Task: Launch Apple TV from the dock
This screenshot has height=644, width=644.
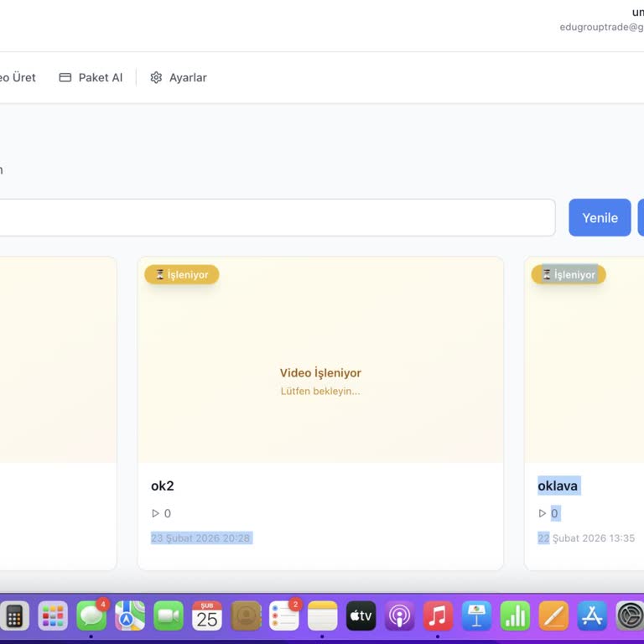Action: pyautogui.click(x=361, y=615)
